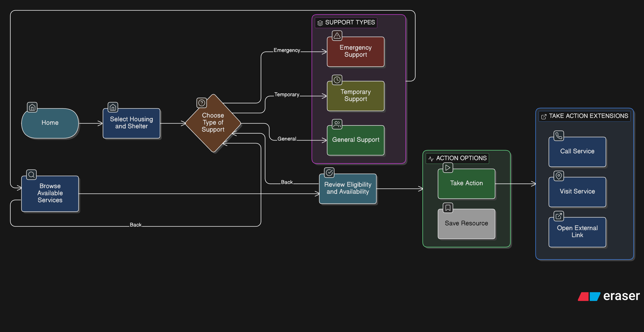Click the warning triangle icon on Emergency Support

point(337,36)
